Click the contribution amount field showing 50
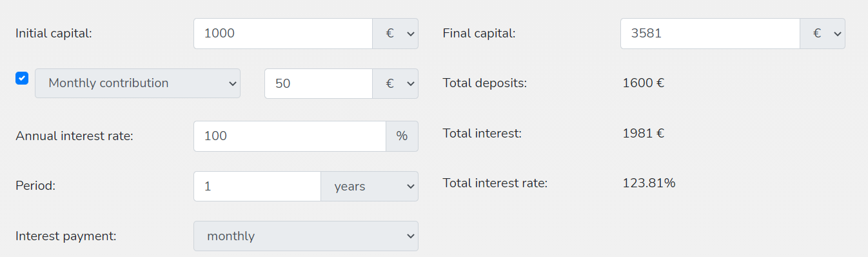Screen dimensions: 868x257 click(x=319, y=83)
